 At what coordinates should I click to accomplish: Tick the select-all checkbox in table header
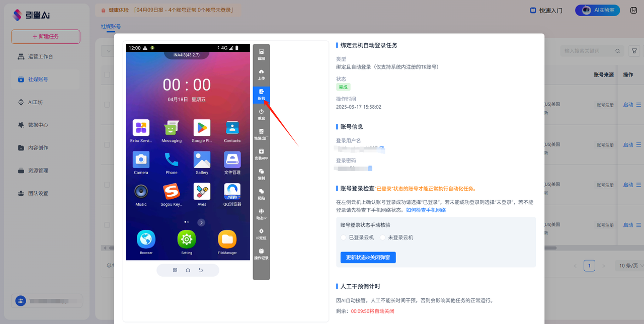click(107, 75)
